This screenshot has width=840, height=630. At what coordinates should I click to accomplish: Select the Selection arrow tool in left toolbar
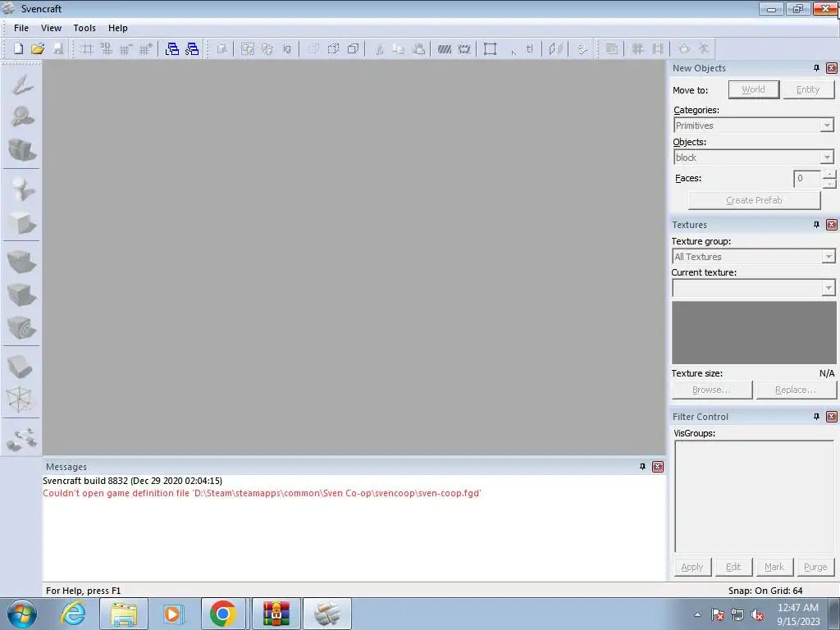(x=21, y=85)
